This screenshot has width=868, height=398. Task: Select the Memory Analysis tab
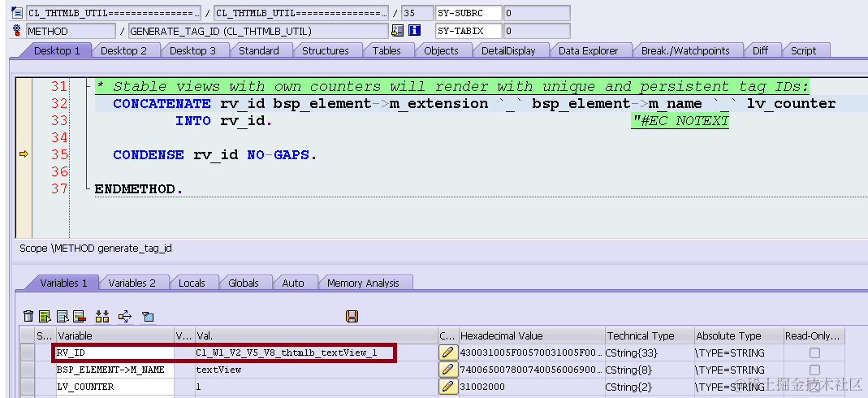(x=363, y=283)
